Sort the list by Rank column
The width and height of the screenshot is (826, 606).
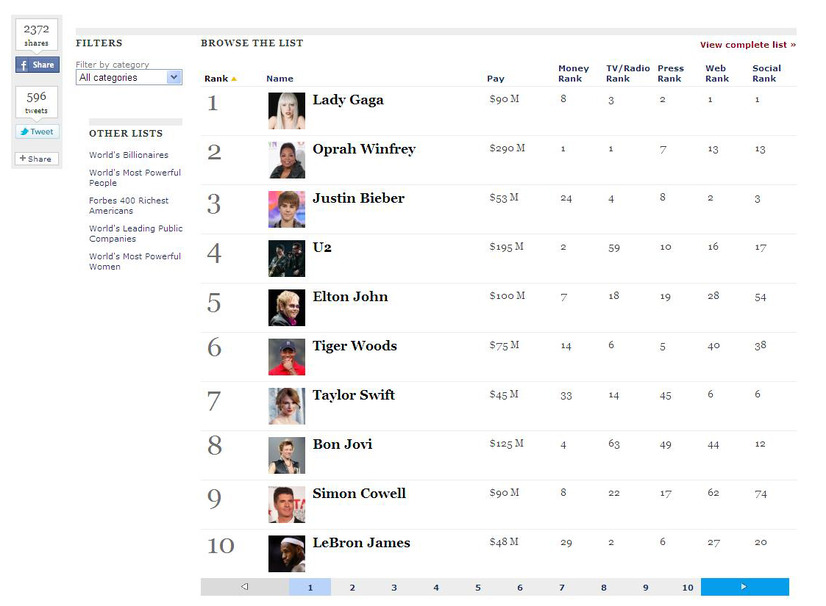point(220,79)
